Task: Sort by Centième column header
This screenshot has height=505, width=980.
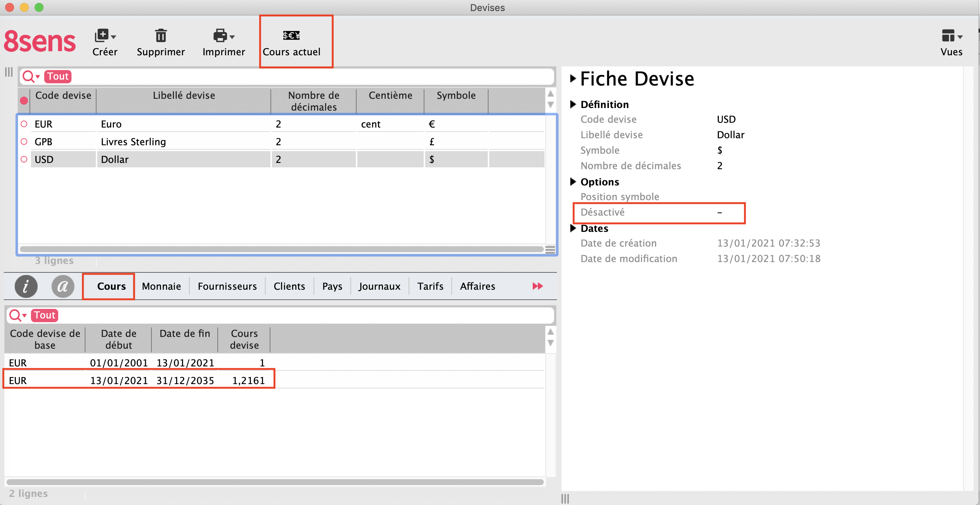Action: tap(390, 101)
